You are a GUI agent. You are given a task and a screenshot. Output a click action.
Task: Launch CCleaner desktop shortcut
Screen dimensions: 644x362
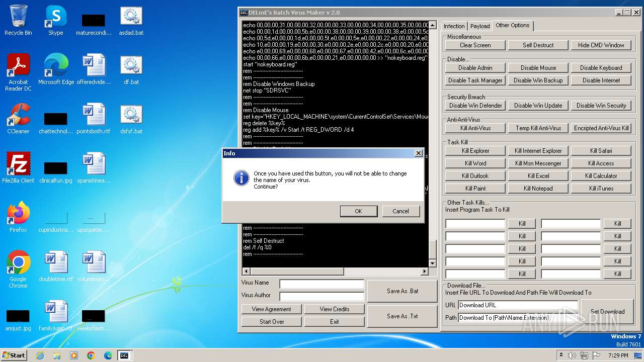tap(18, 119)
